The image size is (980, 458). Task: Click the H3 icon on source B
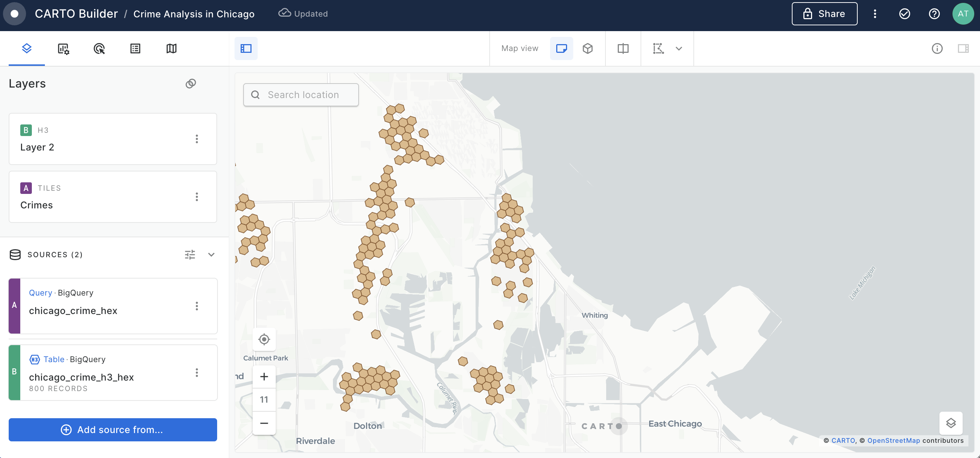[x=35, y=359]
